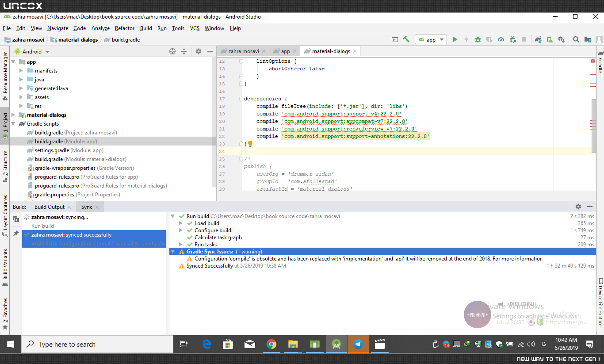604x364 pixels.
Task: Collapse the Gradle Scripts node
Action: (13, 124)
